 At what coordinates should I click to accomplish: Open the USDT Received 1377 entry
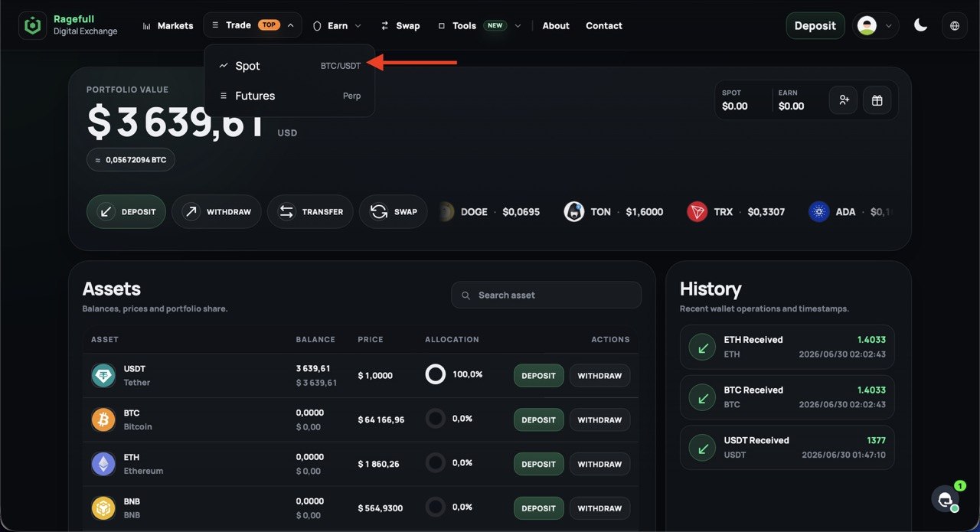[787, 448]
